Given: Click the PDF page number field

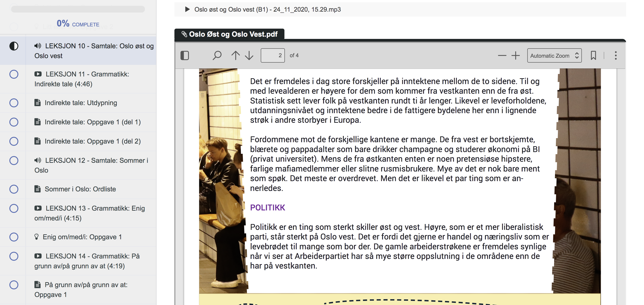Looking at the screenshot, I should [x=273, y=55].
